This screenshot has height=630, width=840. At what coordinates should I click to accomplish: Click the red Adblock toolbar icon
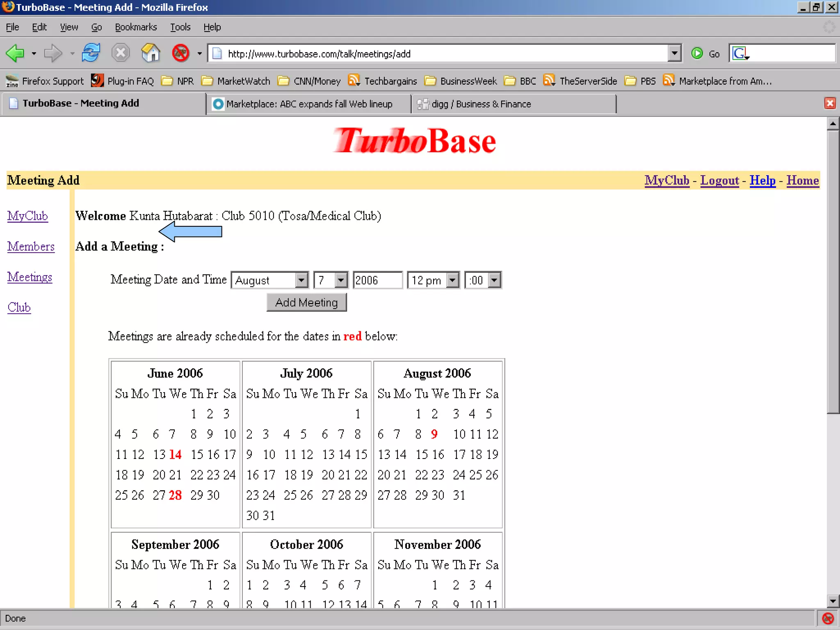click(180, 53)
